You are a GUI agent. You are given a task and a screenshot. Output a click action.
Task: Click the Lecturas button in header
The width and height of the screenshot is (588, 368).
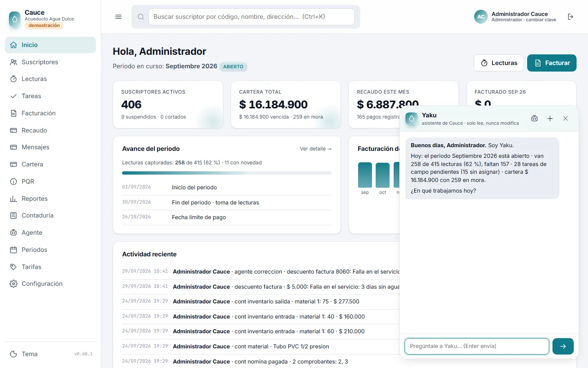[x=499, y=63]
